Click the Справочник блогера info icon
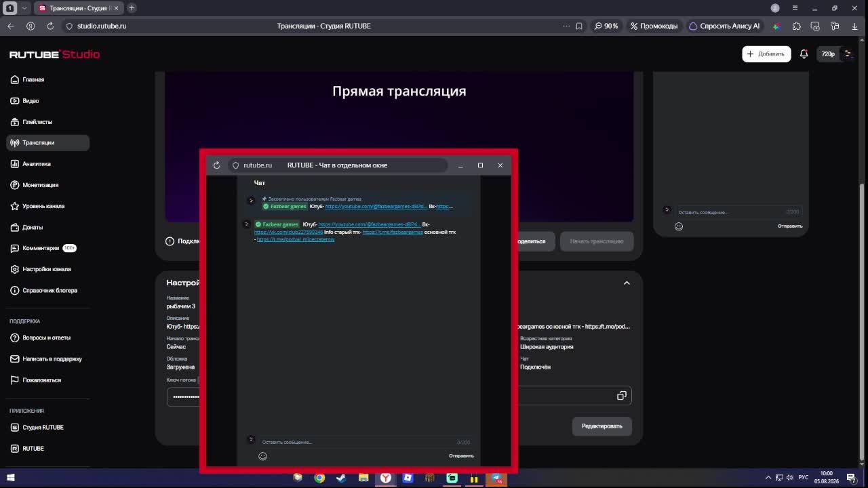 (x=15, y=290)
